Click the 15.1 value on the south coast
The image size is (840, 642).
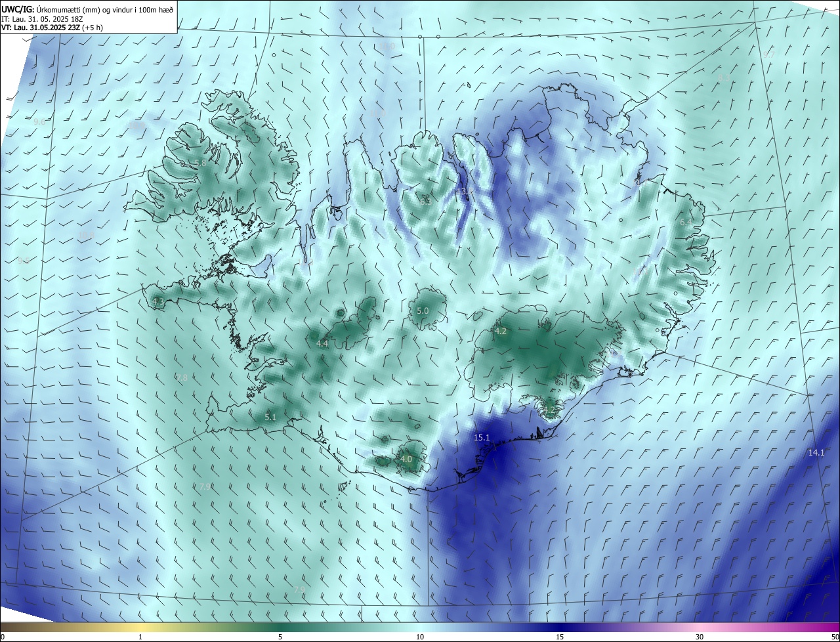click(x=482, y=437)
